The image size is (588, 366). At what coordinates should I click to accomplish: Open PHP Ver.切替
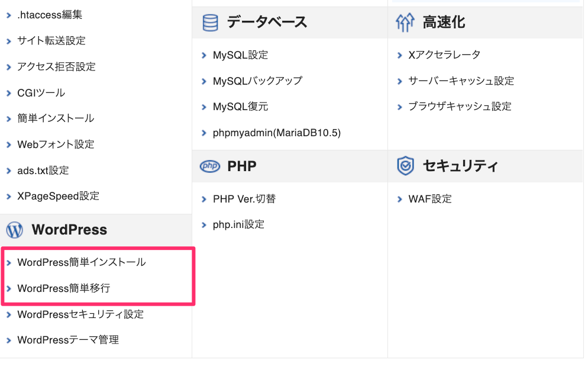point(244,199)
